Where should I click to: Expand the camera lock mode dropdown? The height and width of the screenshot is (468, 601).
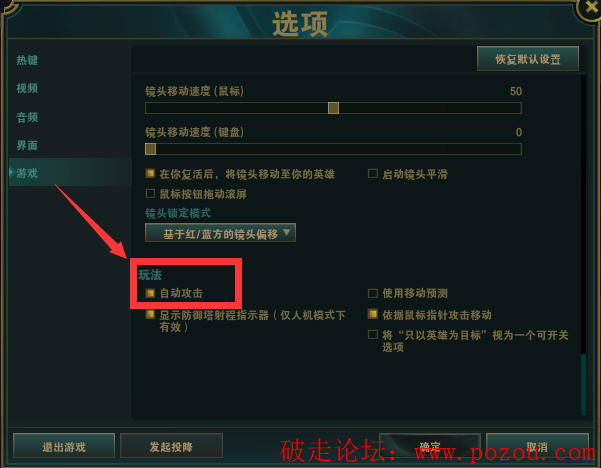tap(220, 233)
